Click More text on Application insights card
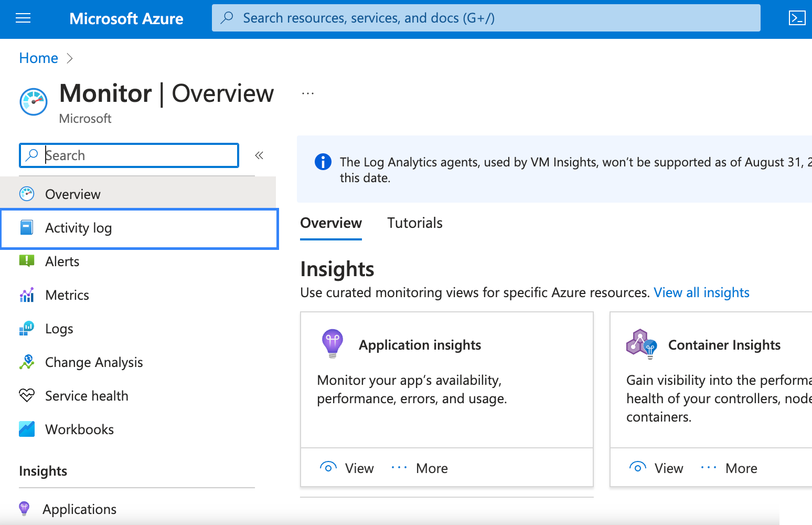 [x=432, y=468]
